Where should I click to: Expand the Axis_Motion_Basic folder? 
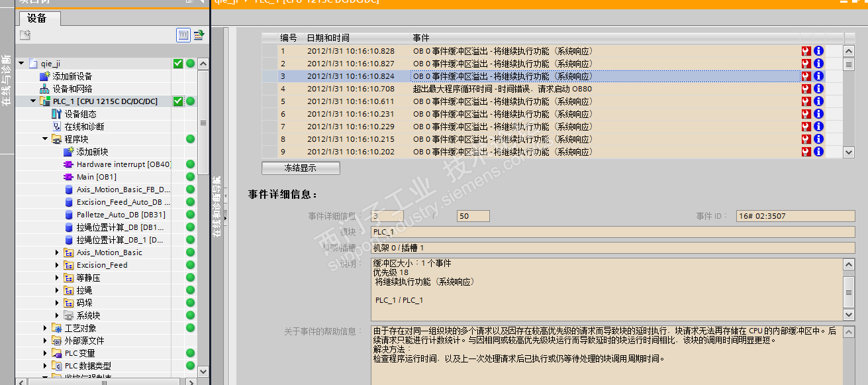tap(57, 252)
